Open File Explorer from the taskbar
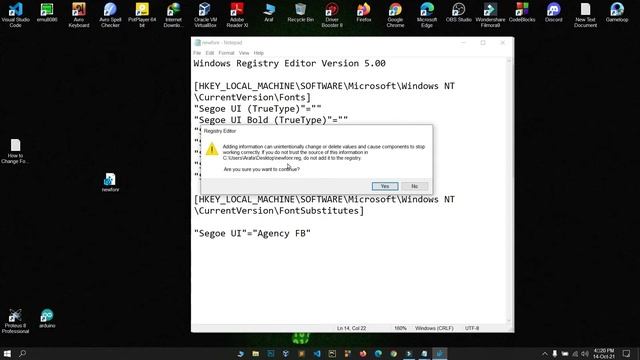Screen dimensions: 640x360 (x=256, y=353)
